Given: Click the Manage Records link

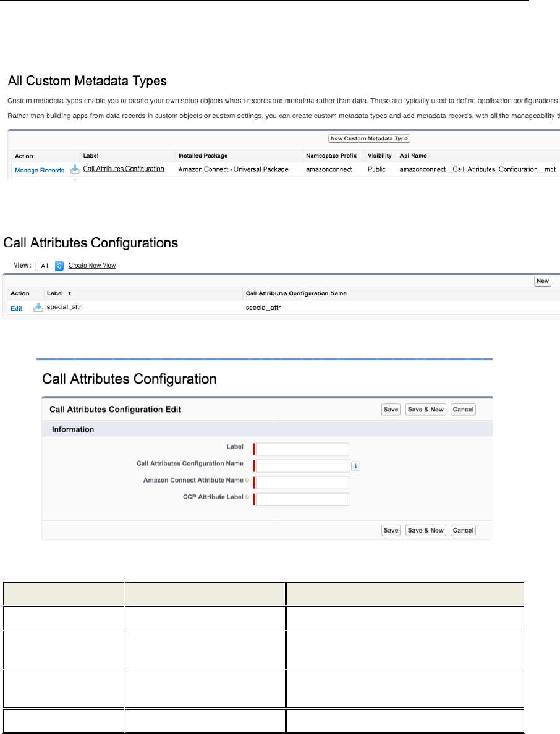Looking at the screenshot, I should point(40,170).
